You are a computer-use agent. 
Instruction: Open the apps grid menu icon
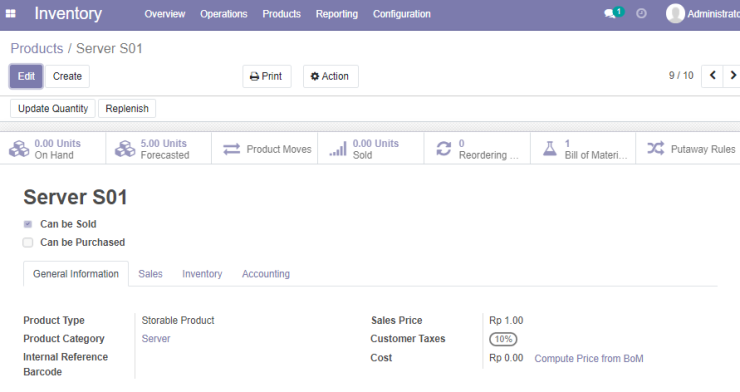point(10,14)
